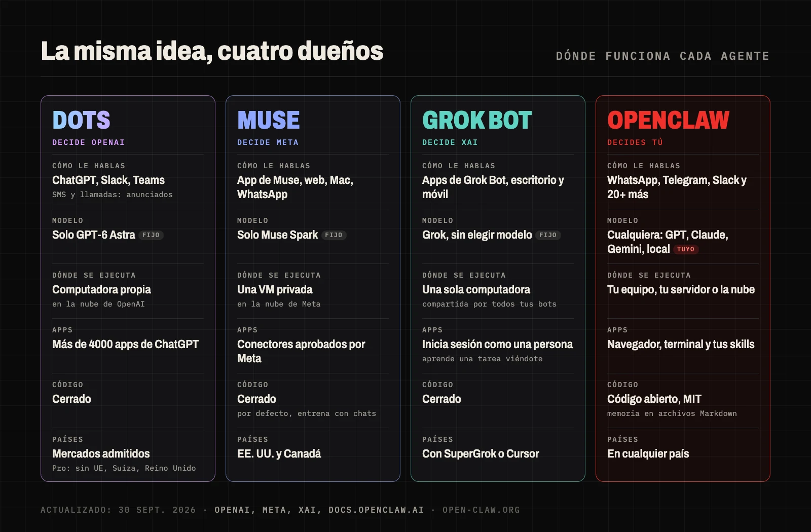Click "Pro: sin UE, Suiza, Reino Unido"
This screenshot has width=811, height=532.
point(124,468)
